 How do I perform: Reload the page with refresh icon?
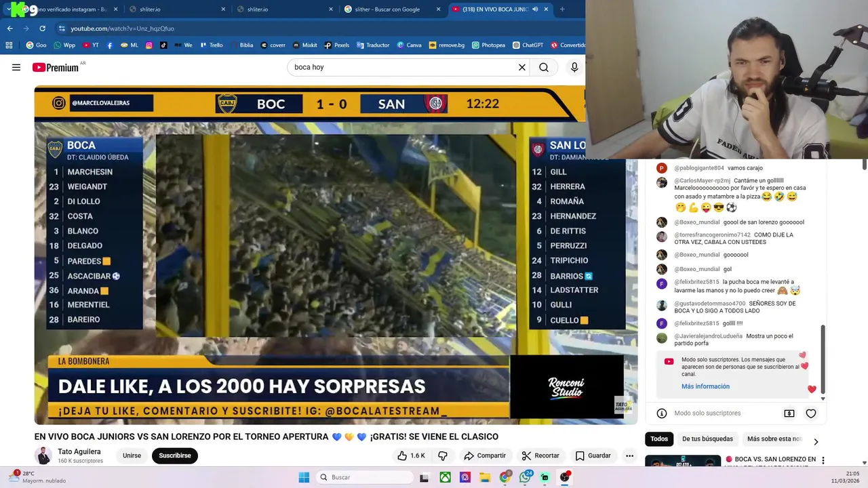[42, 28]
